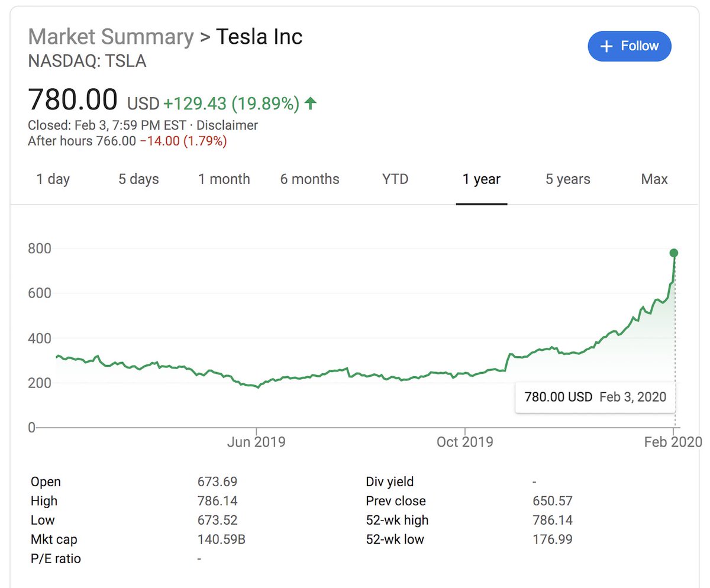
Task: Click the Follow button
Action: [629, 46]
